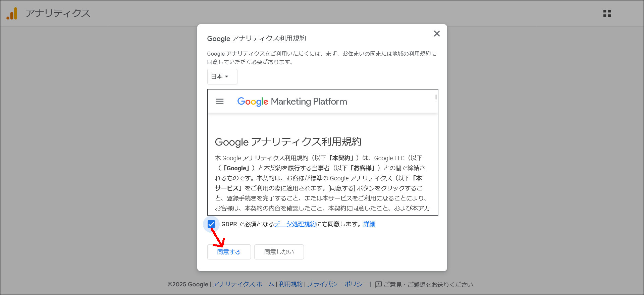Click the ©2025 Google footer text
Screen dimensions: 644x295
click(188, 284)
